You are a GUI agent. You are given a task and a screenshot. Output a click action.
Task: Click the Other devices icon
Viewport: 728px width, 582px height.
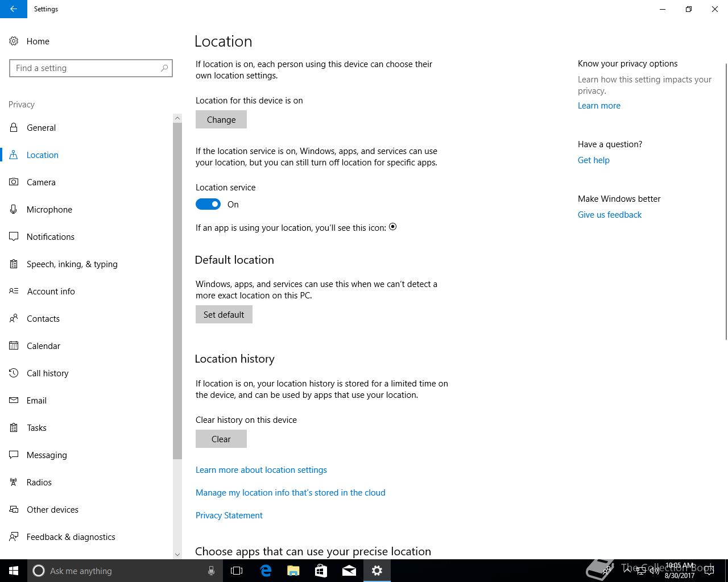pos(14,509)
